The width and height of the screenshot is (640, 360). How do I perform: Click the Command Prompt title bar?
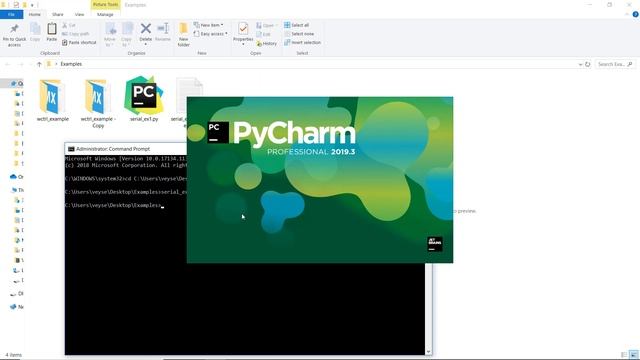click(x=126, y=149)
